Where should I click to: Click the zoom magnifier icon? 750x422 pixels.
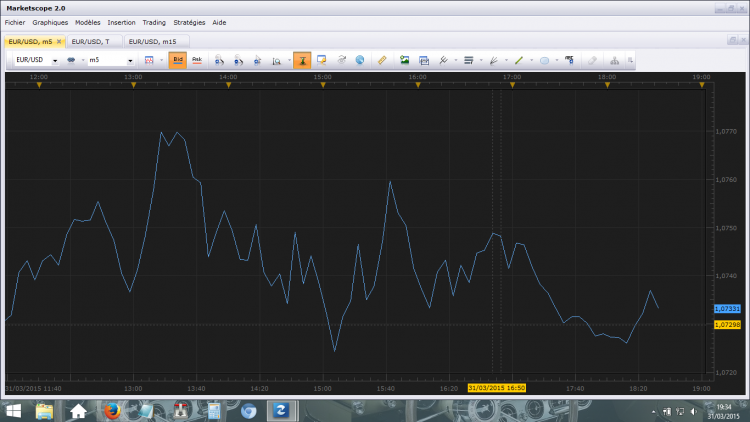tap(276, 61)
